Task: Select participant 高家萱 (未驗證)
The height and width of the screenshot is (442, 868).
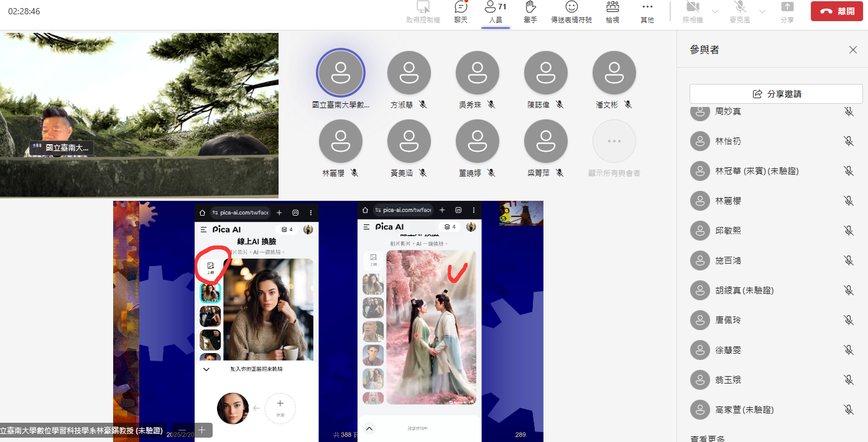Action: [x=772, y=410]
